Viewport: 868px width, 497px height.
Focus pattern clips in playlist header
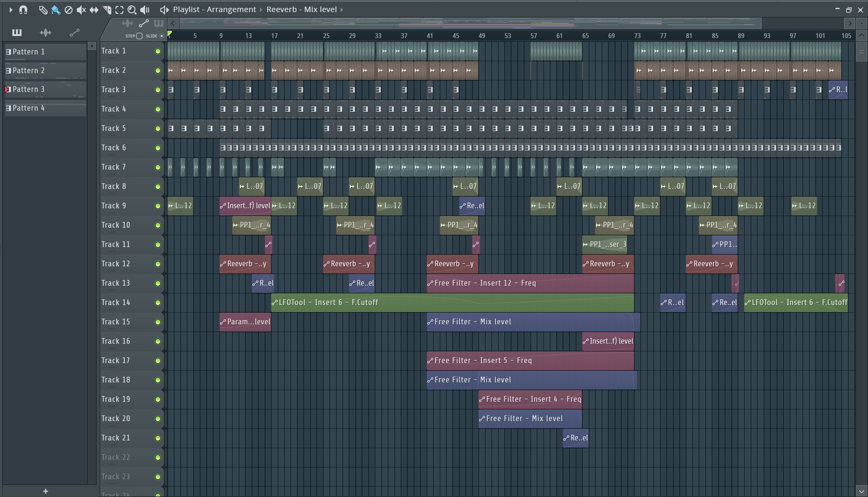click(x=158, y=23)
